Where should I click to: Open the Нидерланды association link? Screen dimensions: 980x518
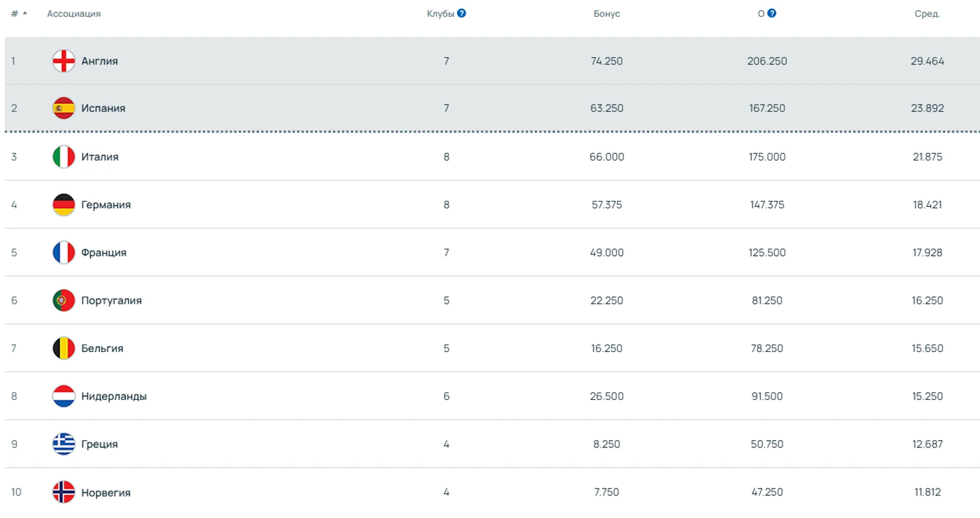click(x=113, y=396)
